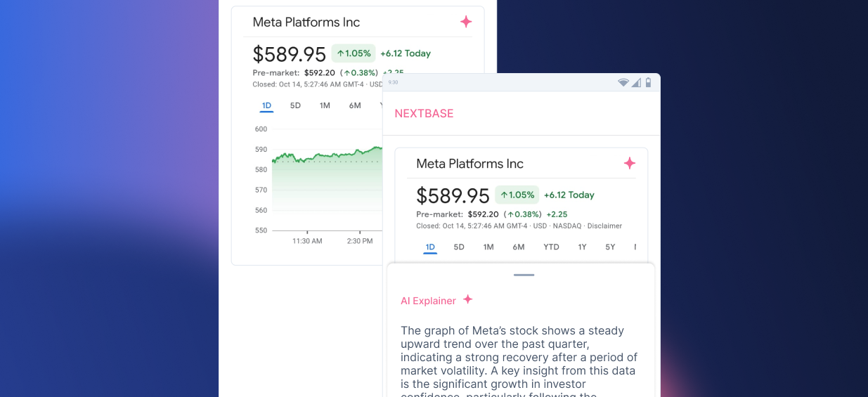Choose the 5Y range tab
The width and height of the screenshot is (868, 397).
pos(610,247)
